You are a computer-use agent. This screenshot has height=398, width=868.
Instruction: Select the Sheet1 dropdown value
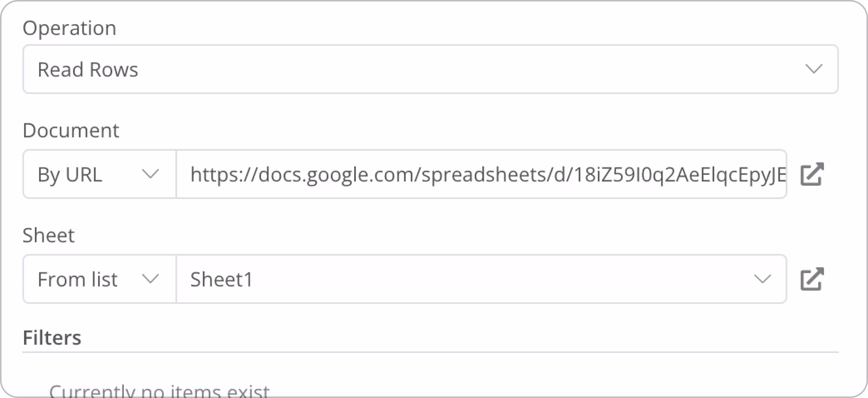222,279
